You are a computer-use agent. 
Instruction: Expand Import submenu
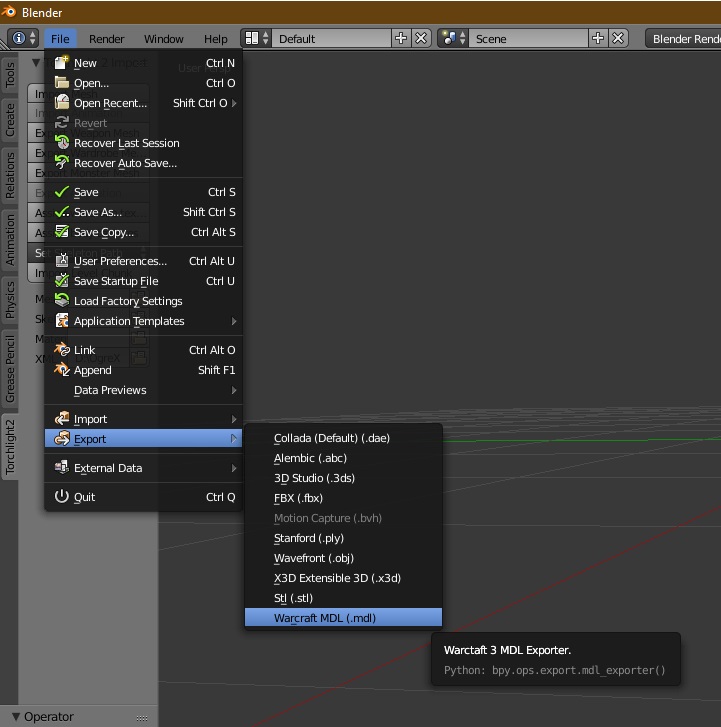point(144,419)
